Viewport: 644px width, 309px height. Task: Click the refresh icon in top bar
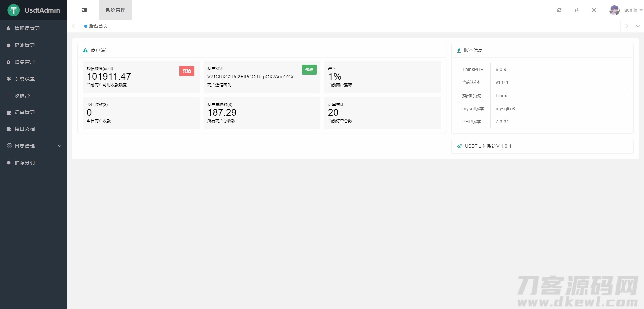point(559,10)
